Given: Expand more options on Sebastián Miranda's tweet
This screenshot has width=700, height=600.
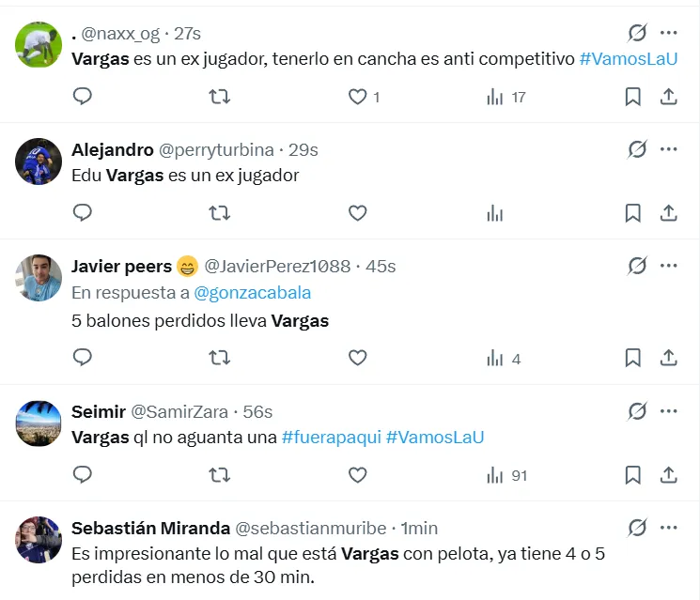Looking at the screenshot, I should (668, 527).
